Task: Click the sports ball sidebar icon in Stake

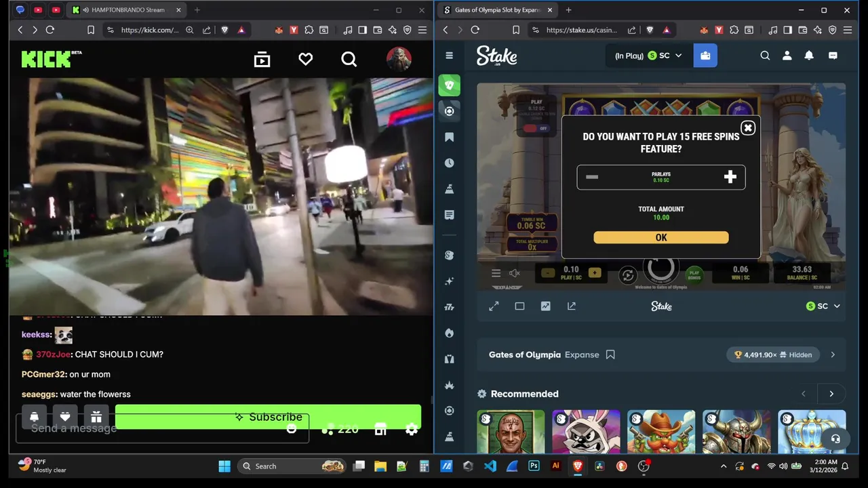Action: [x=449, y=111]
